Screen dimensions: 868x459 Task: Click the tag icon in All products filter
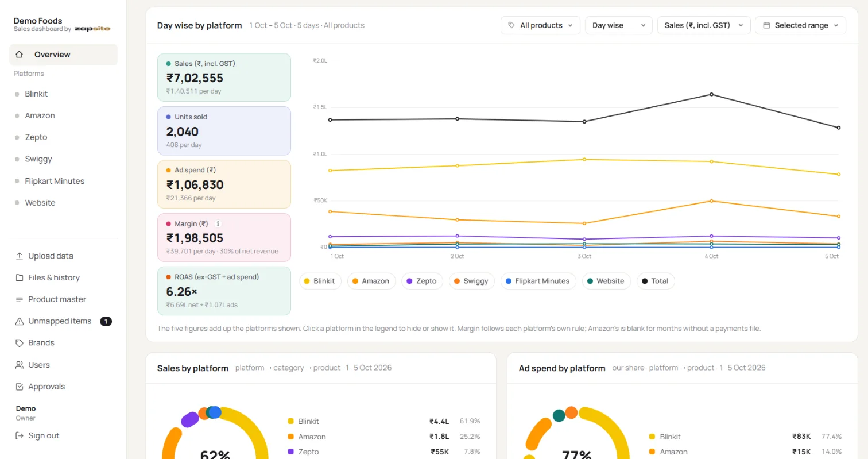point(512,25)
